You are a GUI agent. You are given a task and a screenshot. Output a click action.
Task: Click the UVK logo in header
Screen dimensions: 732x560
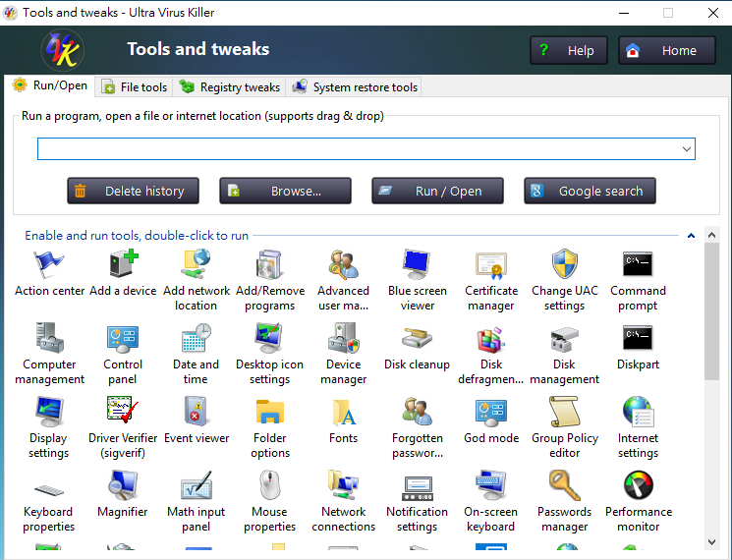tap(63, 50)
